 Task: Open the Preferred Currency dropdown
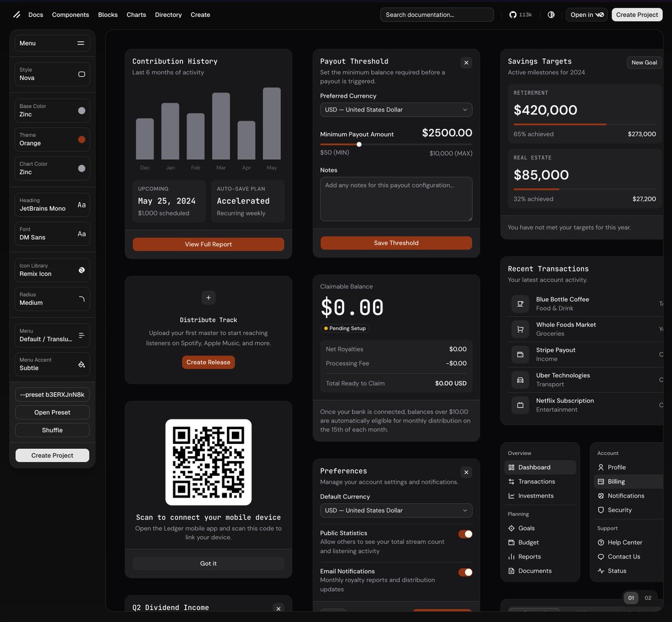[x=396, y=110]
